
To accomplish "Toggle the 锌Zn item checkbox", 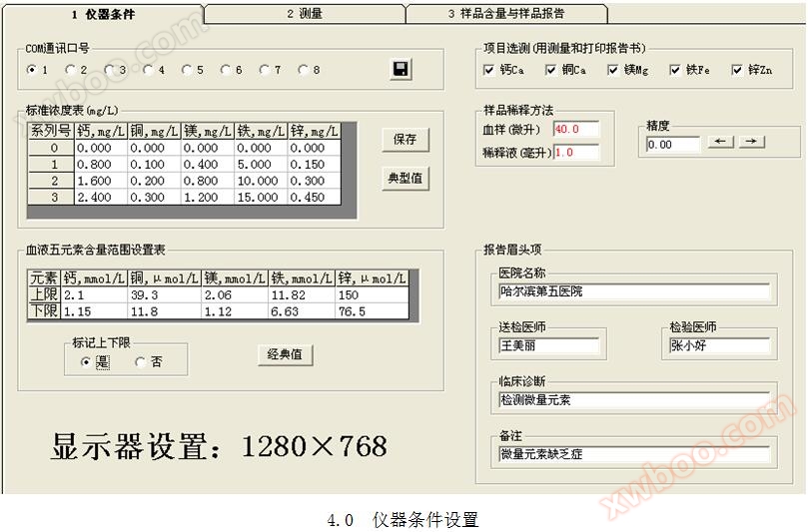I will tap(737, 70).
